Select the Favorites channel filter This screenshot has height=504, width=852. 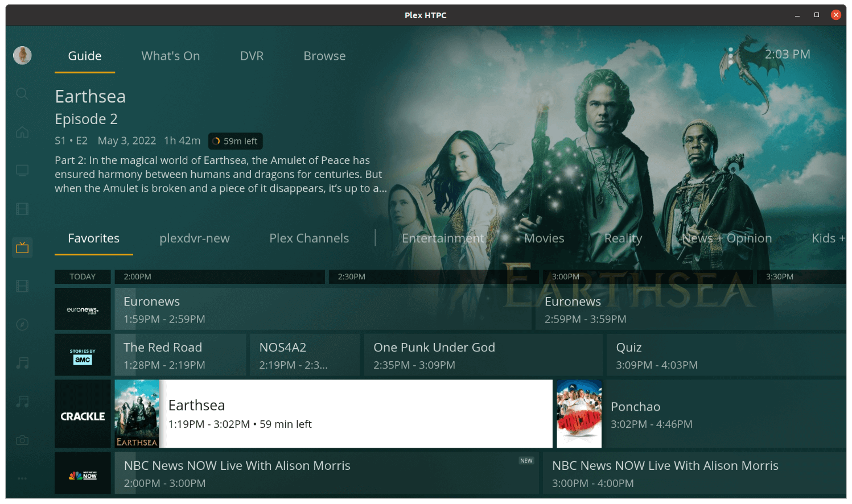(x=94, y=238)
